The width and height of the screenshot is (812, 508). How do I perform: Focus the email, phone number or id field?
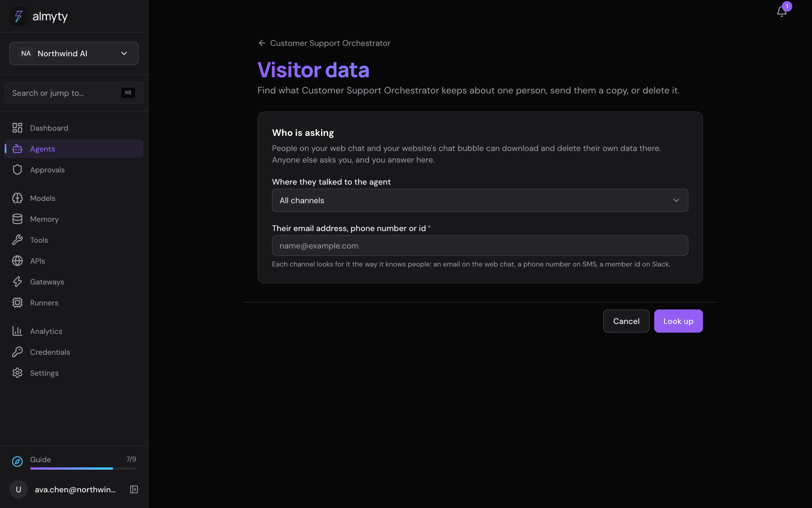[480, 246]
